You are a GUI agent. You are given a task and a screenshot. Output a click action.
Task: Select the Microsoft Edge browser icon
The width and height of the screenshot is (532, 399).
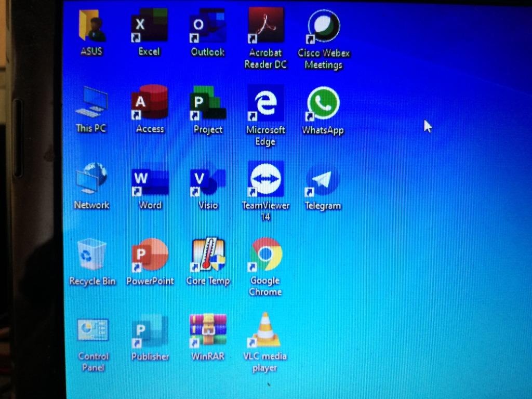pos(265,103)
